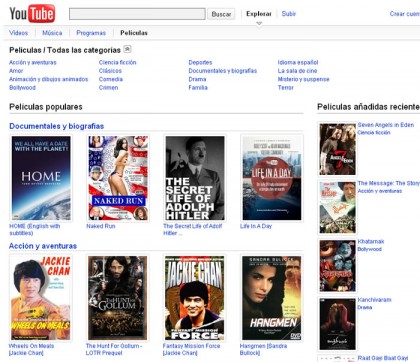Open the Familia category
Screen dimensions: 420x362
(198, 87)
